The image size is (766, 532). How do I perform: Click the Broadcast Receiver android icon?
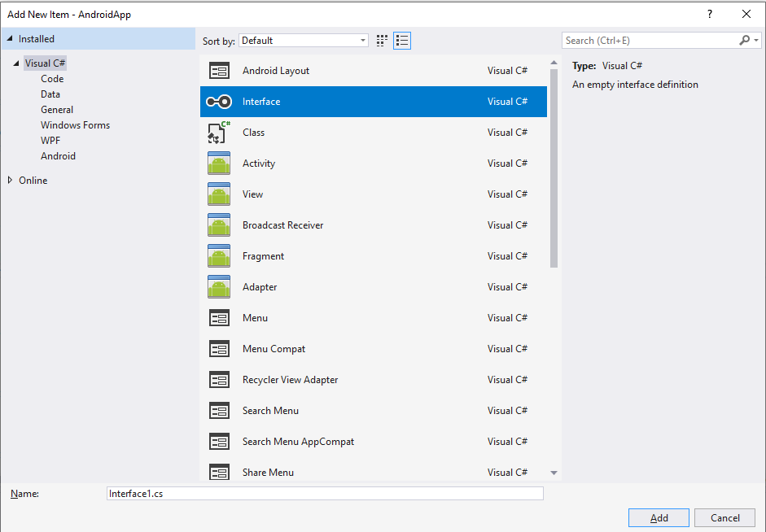(x=219, y=225)
